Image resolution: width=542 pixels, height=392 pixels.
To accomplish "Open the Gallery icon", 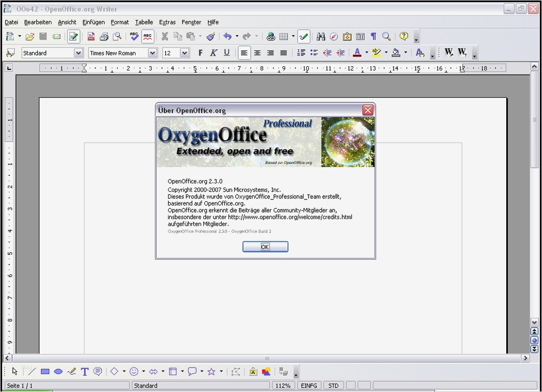I will pos(347,36).
